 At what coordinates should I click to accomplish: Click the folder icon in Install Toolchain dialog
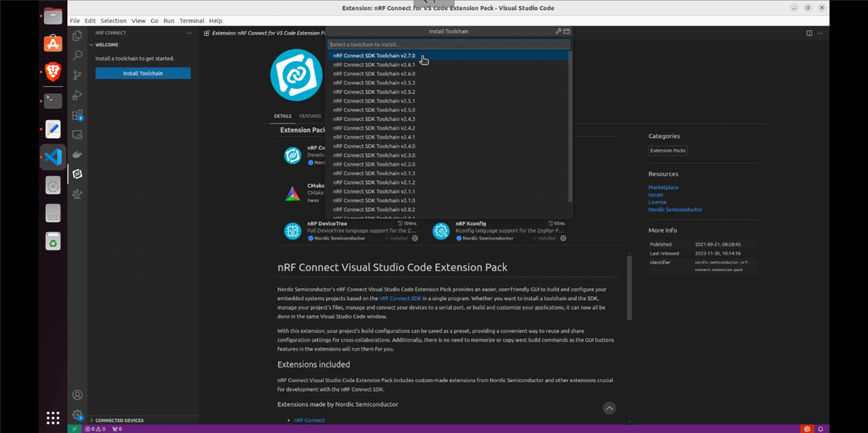pos(567,31)
